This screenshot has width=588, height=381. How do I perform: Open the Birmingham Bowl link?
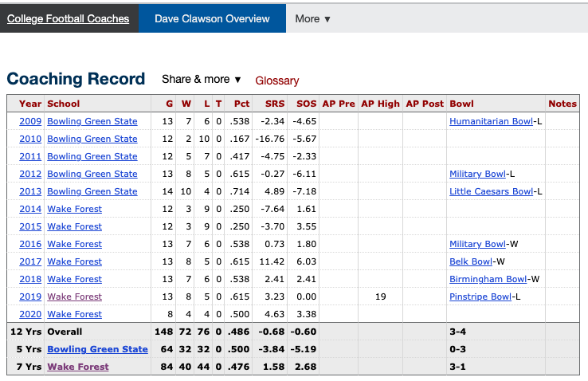click(x=488, y=279)
